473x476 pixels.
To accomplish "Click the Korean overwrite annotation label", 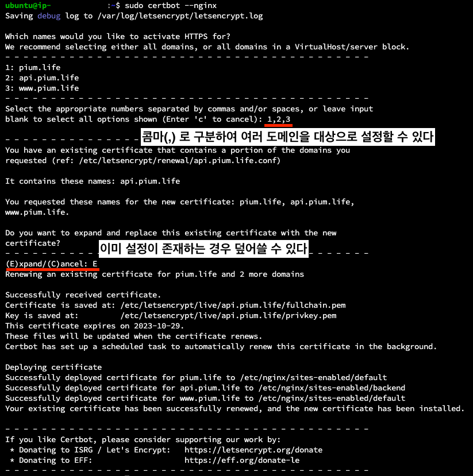I will 203,249.
